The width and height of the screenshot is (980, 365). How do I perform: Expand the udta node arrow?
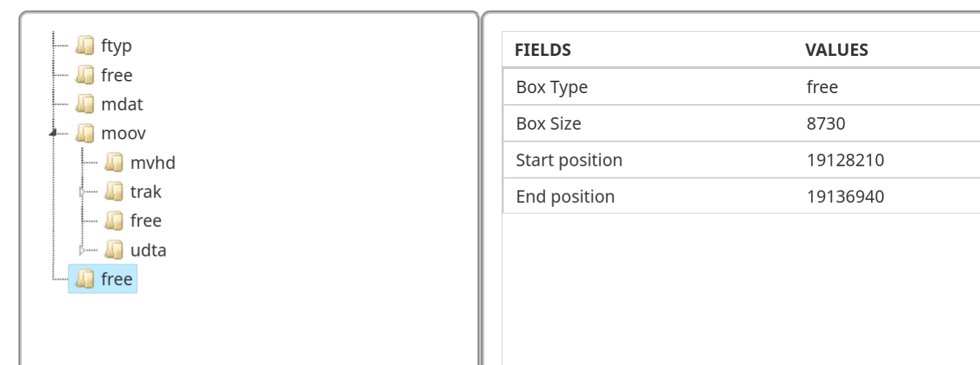tap(83, 250)
